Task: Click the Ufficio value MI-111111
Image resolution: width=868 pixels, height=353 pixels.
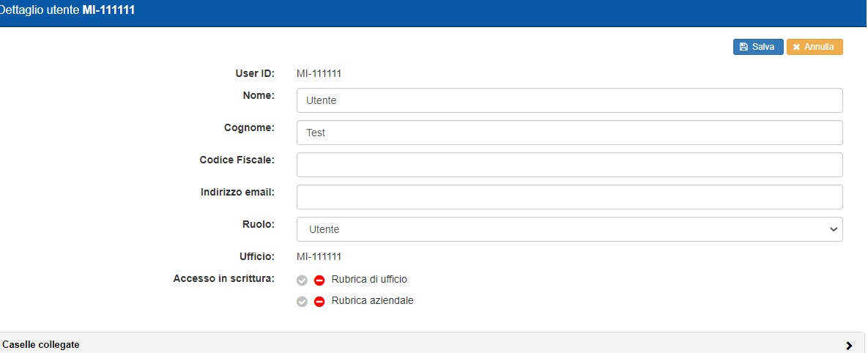Action: coord(319,256)
